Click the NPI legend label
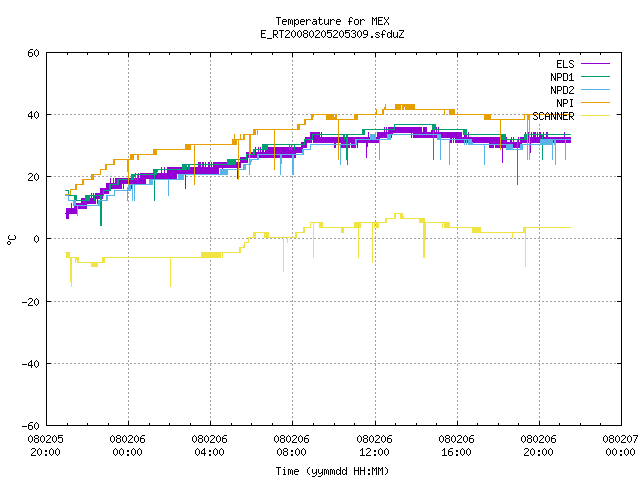Image resolution: width=640 pixels, height=480 pixels. (565, 103)
